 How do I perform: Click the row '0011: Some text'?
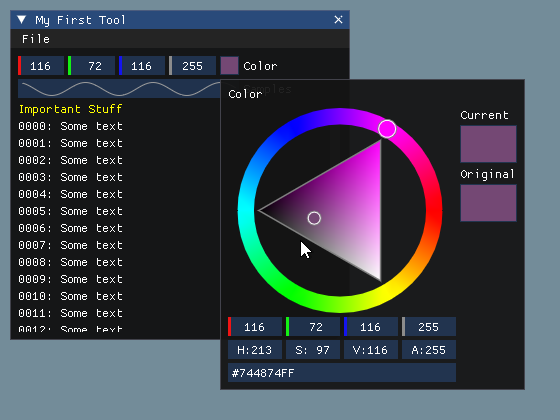pos(70,313)
